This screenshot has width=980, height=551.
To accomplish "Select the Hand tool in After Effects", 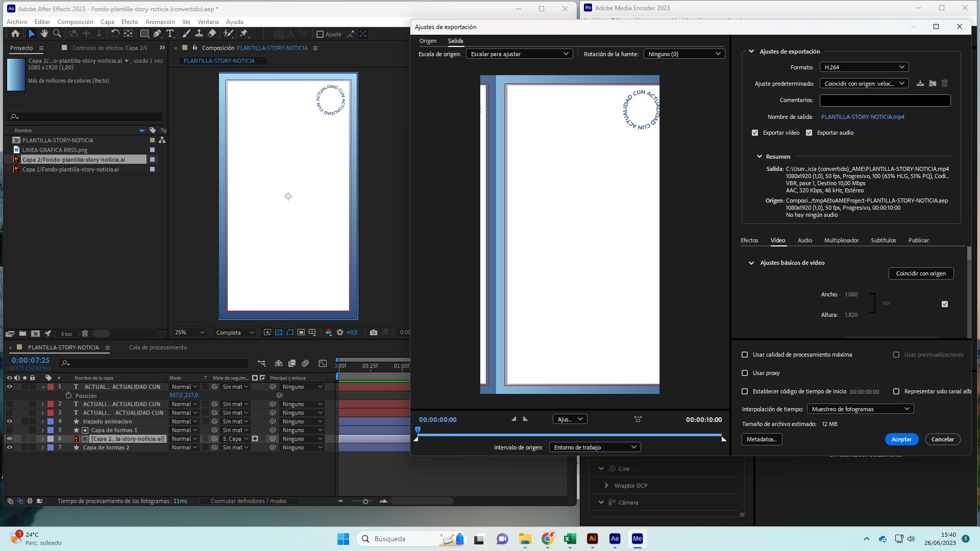I will coord(44,34).
